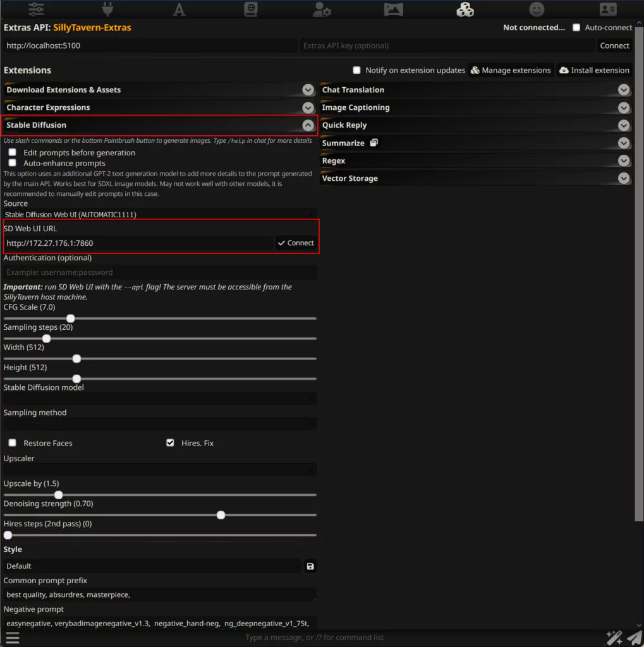This screenshot has width=644, height=647.
Task: Click the Extras API key field
Action: [447, 45]
